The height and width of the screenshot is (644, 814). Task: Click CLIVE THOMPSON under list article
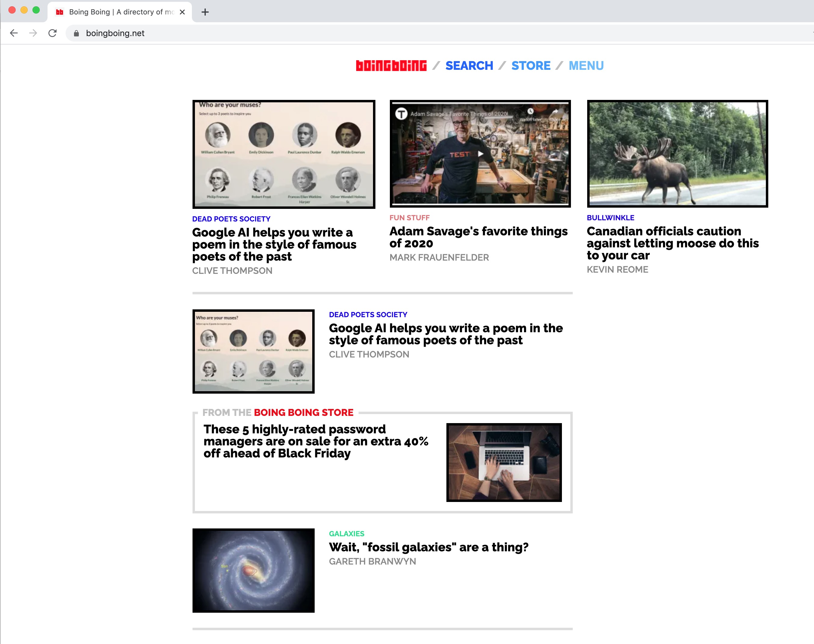[x=369, y=355]
